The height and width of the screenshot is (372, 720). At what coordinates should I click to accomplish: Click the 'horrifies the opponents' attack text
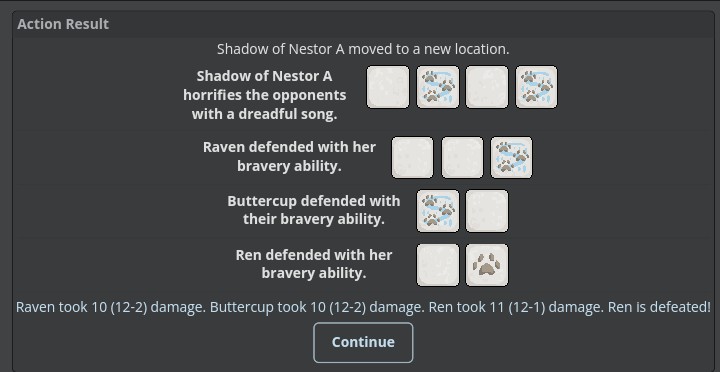click(264, 95)
